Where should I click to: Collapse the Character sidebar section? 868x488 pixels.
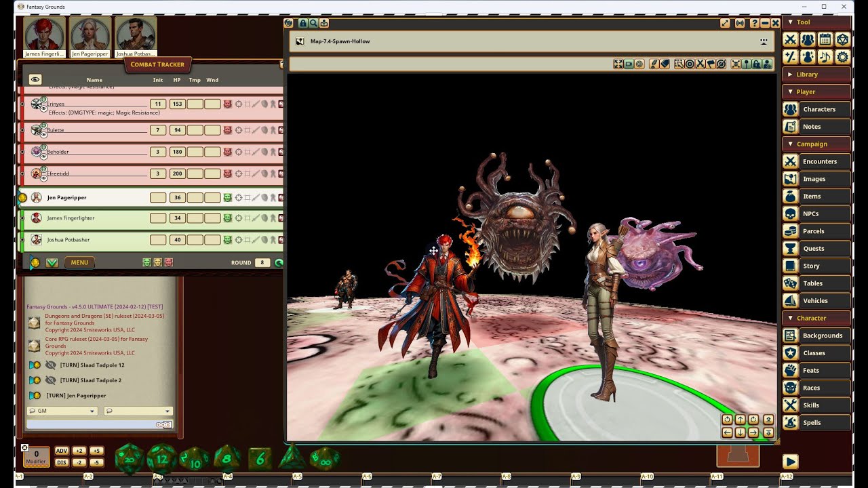pyautogui.click(x=816, y=318)
